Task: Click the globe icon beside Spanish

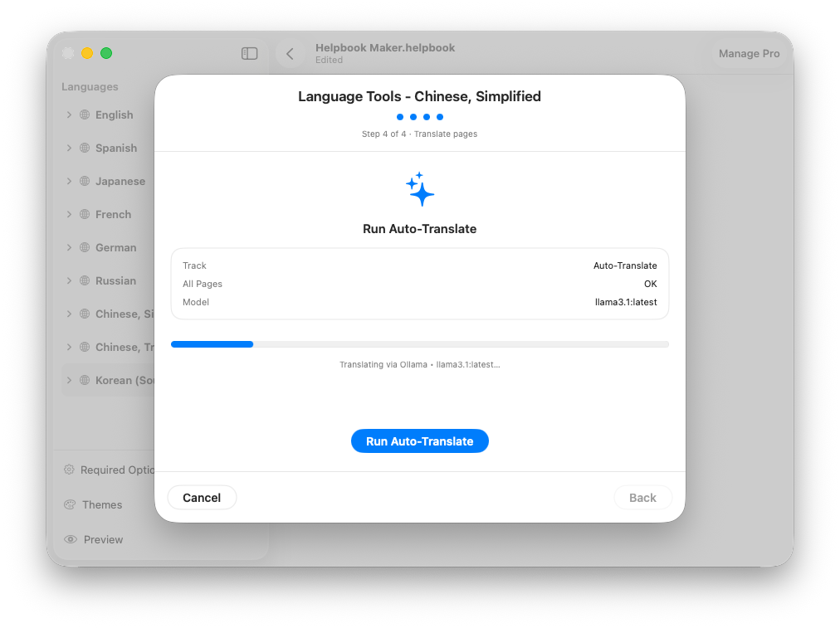Action: (84, 148)
